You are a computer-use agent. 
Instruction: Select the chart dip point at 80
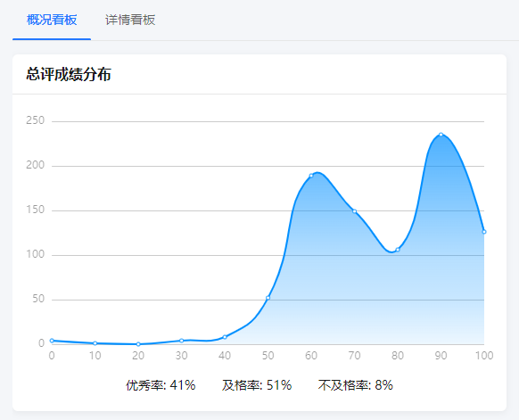398,250
